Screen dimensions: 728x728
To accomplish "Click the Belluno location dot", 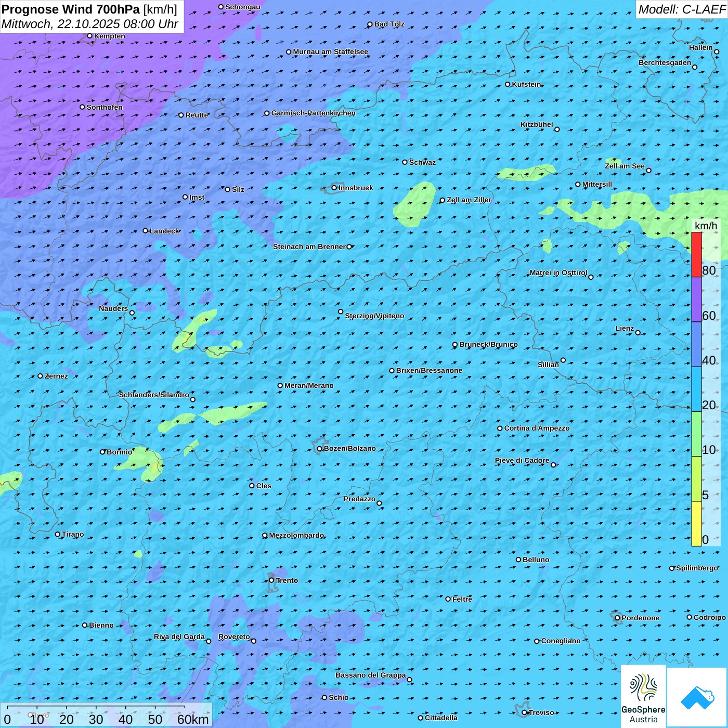I will pyautogui.click(x=518, y=560).
